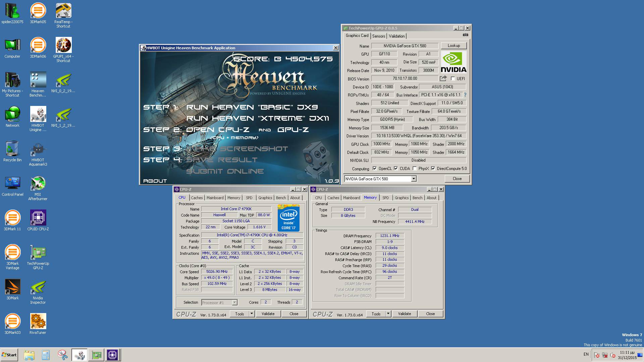Viewport: 644px width, 362px height.
Task: Open the Recycle Bin icon
Action: point(12,152)
